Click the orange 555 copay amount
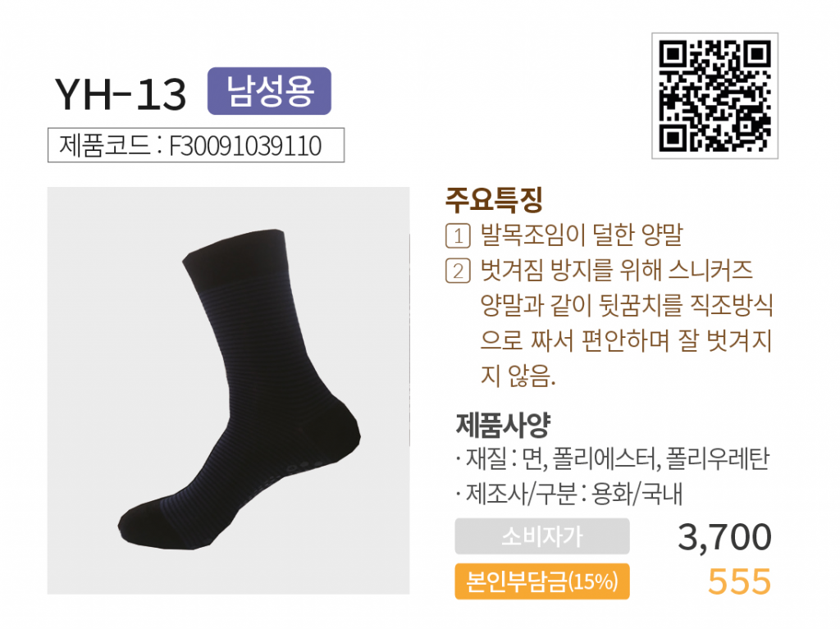This screenshot has height=629, width=840. tap(739, 581)
